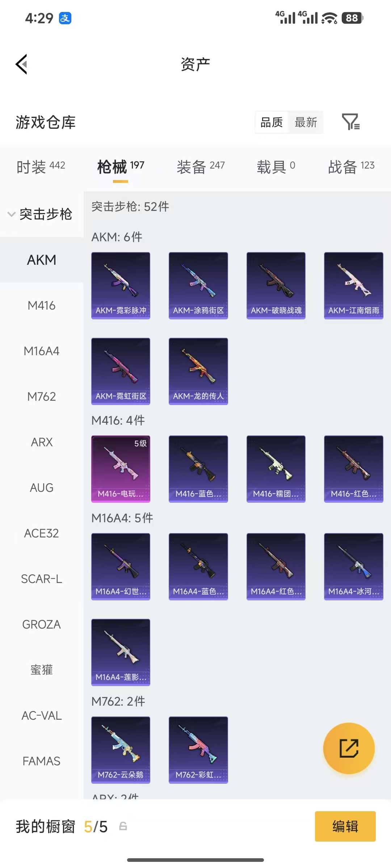The image size is (391, 868).
Task: Tap the lock icon beside 5/5
Action: pos(123,826)
